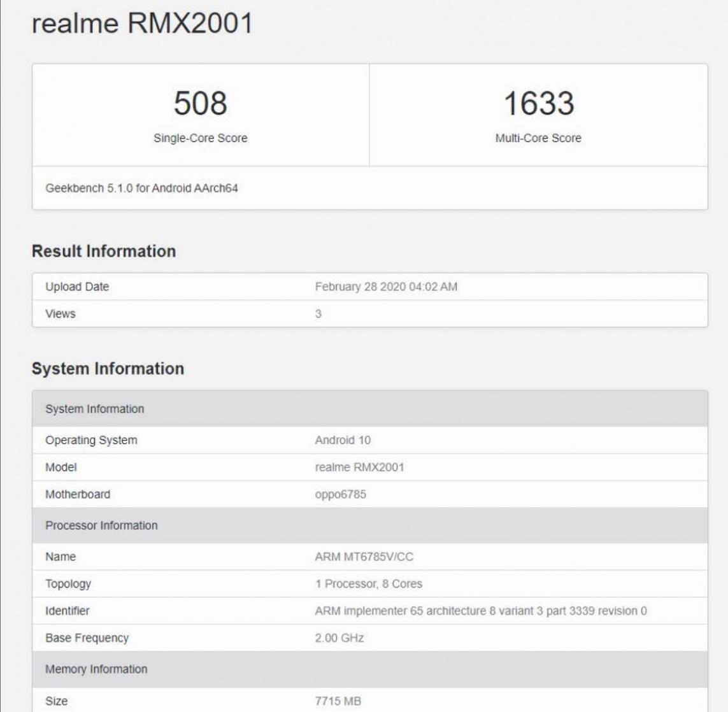The image size is (728, 712).
Task: Click the 1633 multi-core score number
Action: click(x=538, y=104)
